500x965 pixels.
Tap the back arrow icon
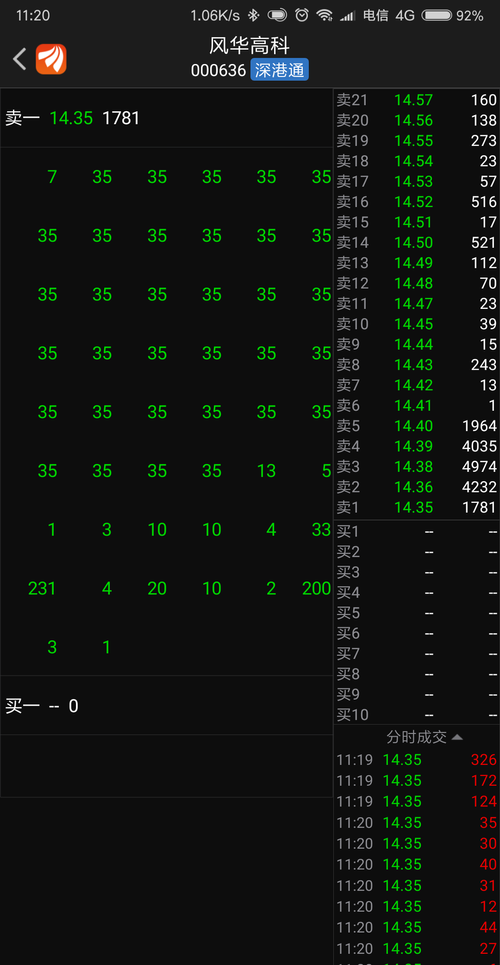pos(20,60)
